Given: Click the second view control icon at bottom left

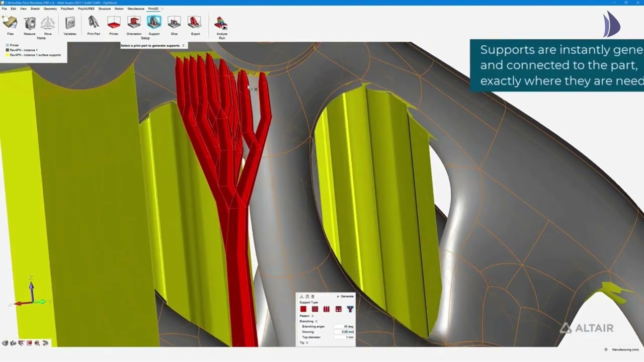Looking at the screenshot, I should click(13, 343).
